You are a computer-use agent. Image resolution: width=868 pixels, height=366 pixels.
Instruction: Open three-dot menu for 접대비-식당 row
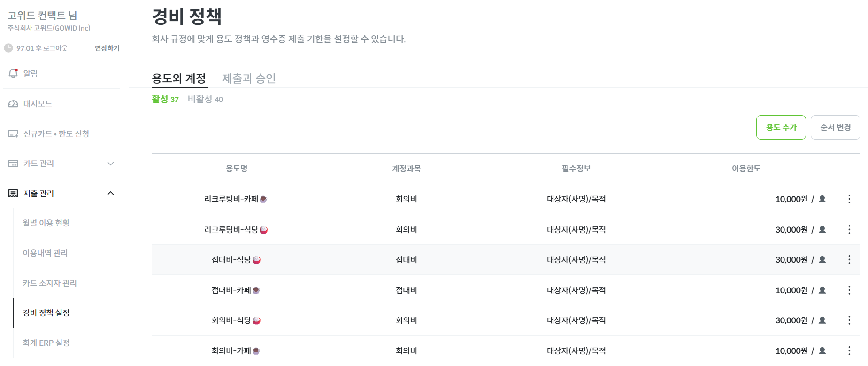(x=849, y=259)
